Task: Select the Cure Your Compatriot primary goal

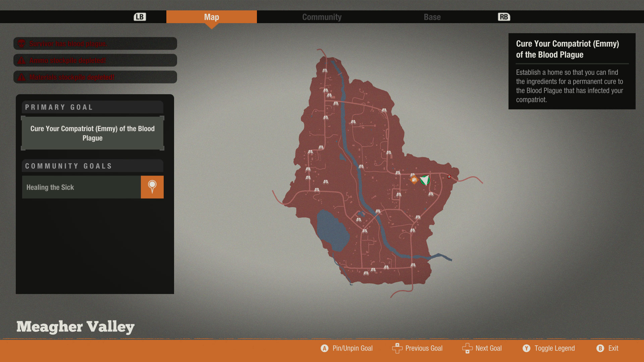Action: coord(93,133)
